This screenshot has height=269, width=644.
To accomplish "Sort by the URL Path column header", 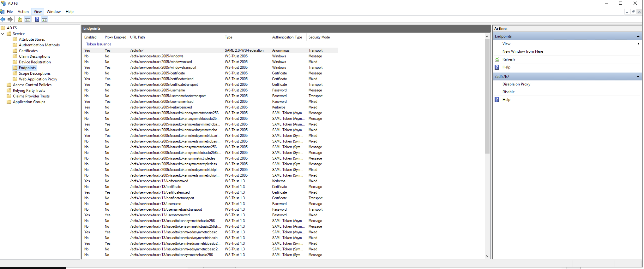I will pyautogui.click(x=175, y=37).
